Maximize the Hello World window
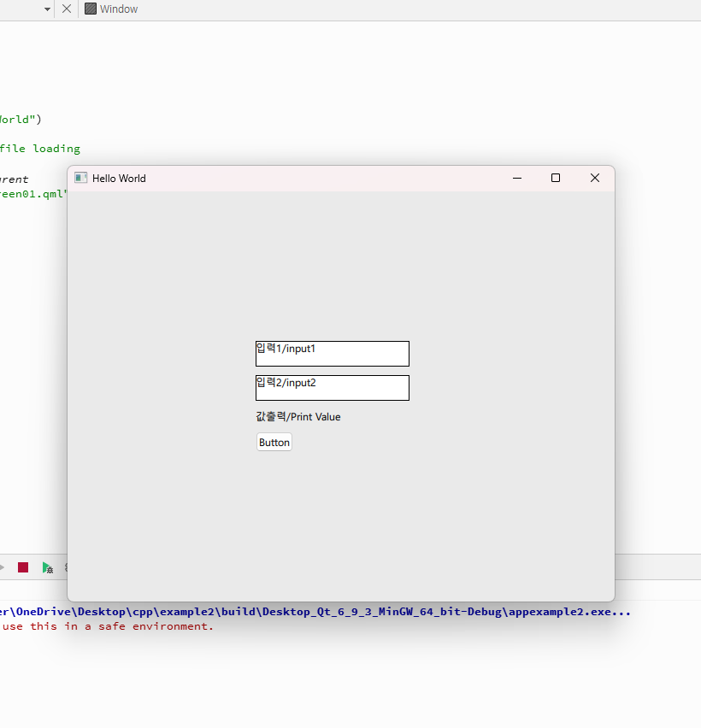Screen dimensions: 701x728 556,178
